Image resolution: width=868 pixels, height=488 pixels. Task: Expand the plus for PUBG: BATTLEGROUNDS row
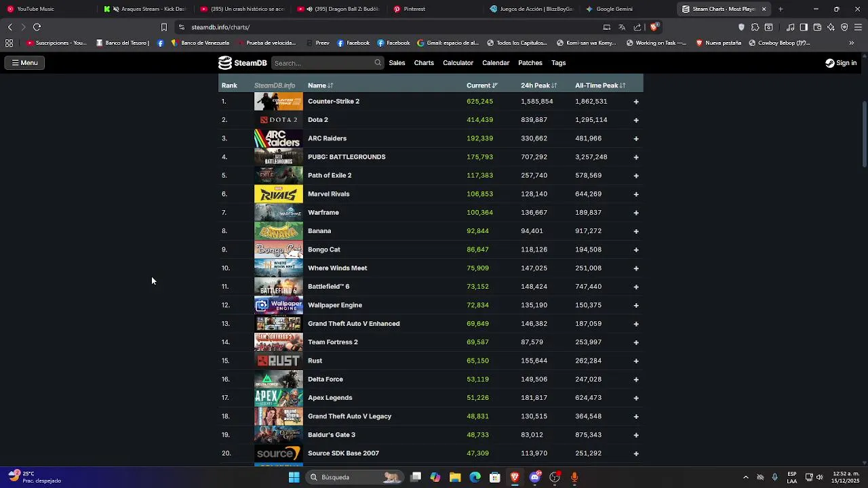[636, 157]
